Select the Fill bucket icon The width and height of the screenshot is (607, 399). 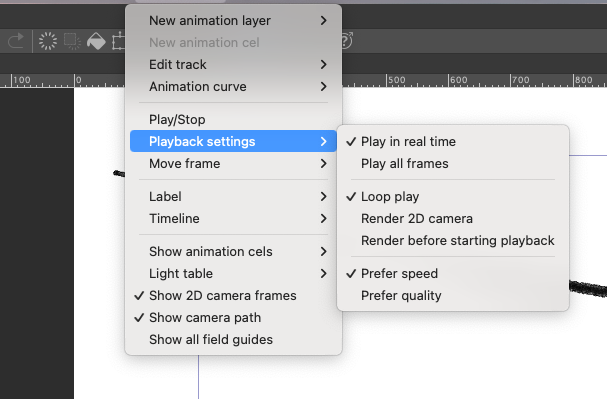tap(96, 41)
